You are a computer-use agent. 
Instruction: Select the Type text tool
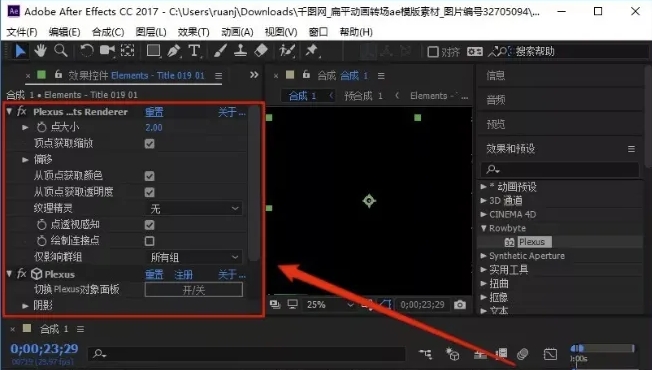[194, 51]
